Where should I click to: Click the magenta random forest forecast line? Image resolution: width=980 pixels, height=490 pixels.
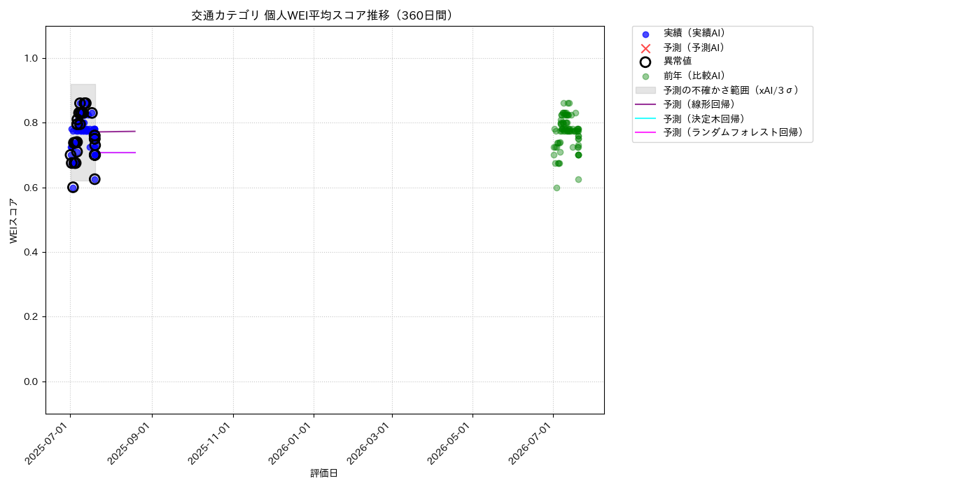click(115, 153)
